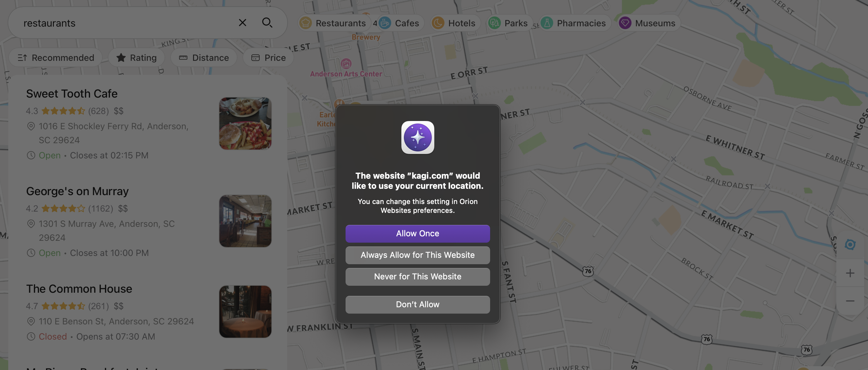Filter map by Restaurants category
Image resolution: width=868 pixels, height=370 pixels.
click(x=333, y=23)
